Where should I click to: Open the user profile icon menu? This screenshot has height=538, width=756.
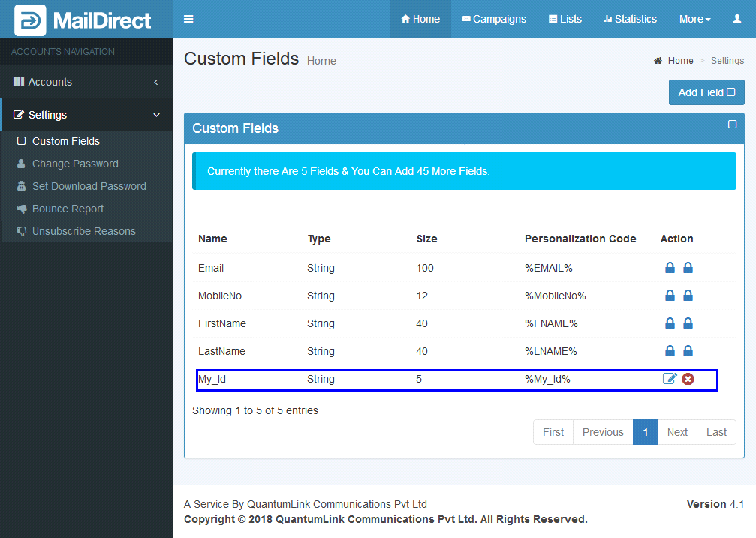[x=736, y=19]
